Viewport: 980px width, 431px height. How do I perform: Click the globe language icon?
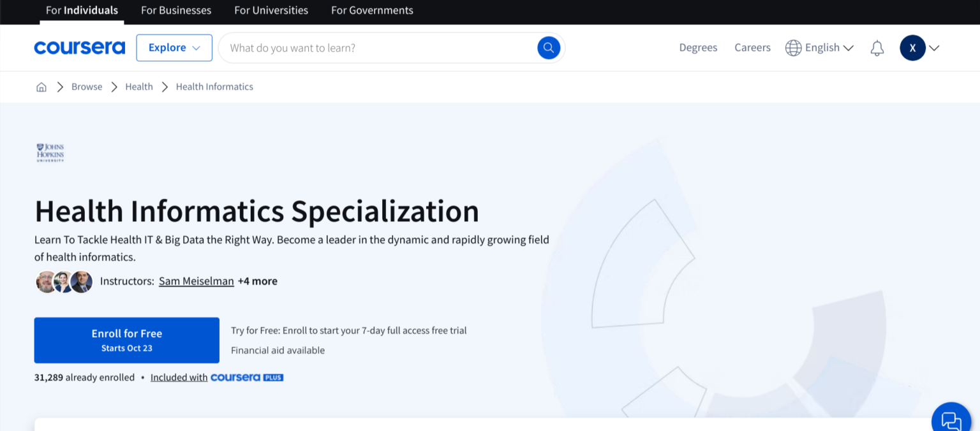793,48
